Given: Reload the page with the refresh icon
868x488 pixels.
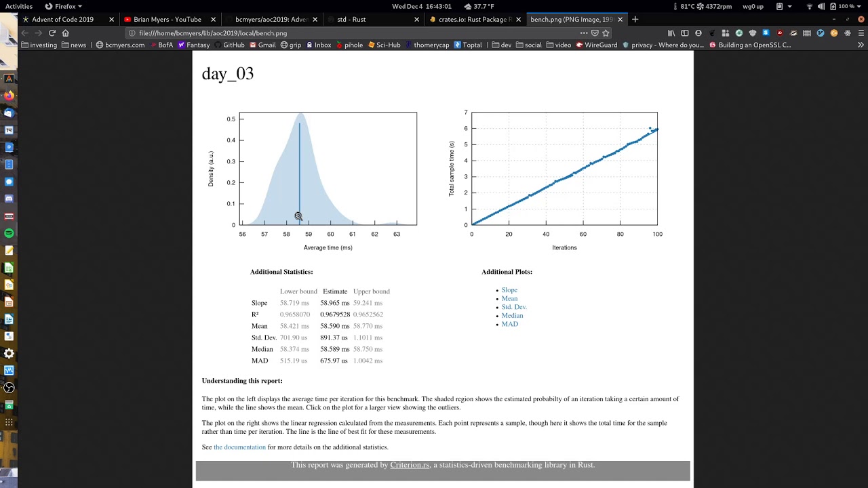Looking at the screenshot, I should [52, 33].
